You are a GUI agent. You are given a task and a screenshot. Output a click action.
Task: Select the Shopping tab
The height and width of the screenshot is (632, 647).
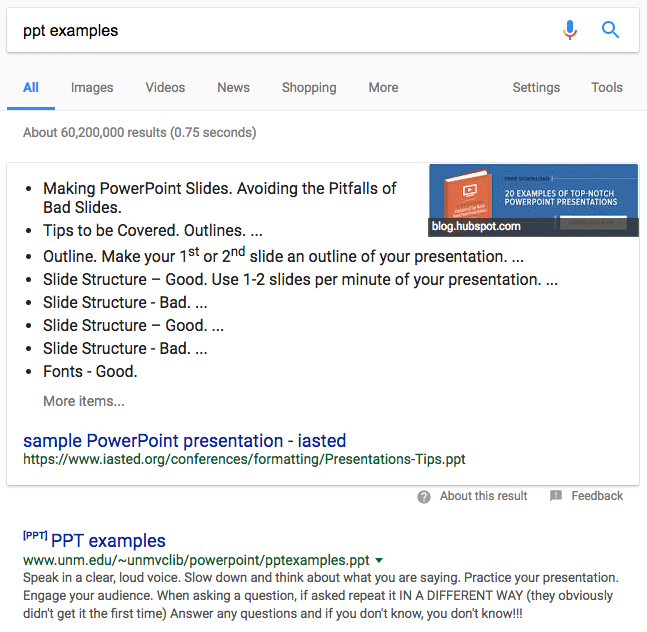click(x=309, y=87)
